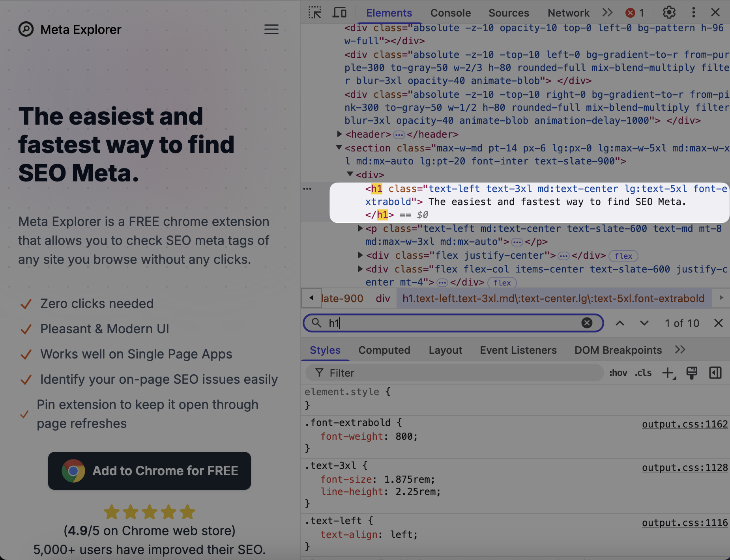
Task: Select the h1.text-left breadcrumb item
Action: 553,299
